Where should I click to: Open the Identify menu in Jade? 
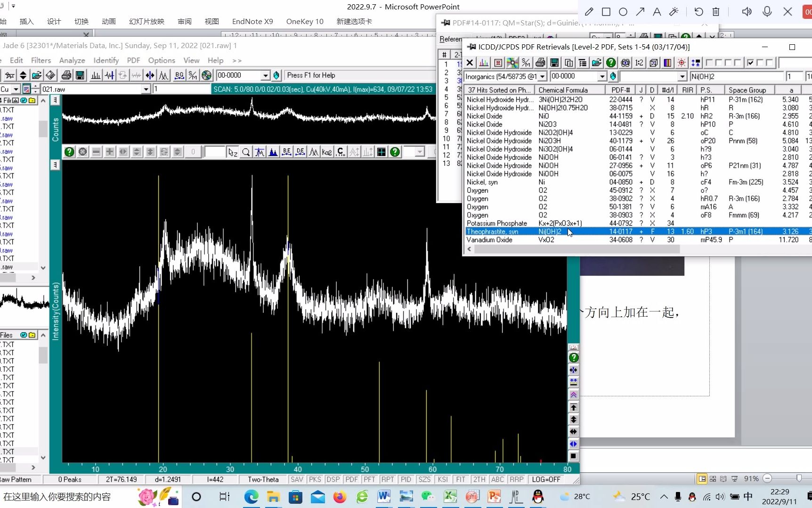[106, 60]
